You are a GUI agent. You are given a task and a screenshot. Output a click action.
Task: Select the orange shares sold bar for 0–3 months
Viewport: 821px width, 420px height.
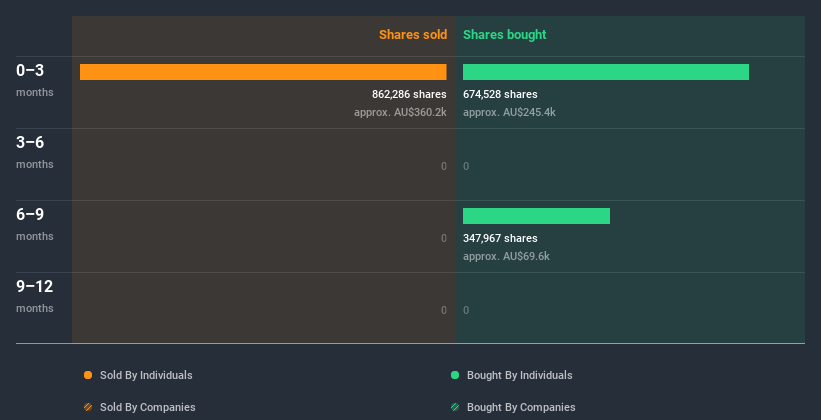[x=263, y=72]
